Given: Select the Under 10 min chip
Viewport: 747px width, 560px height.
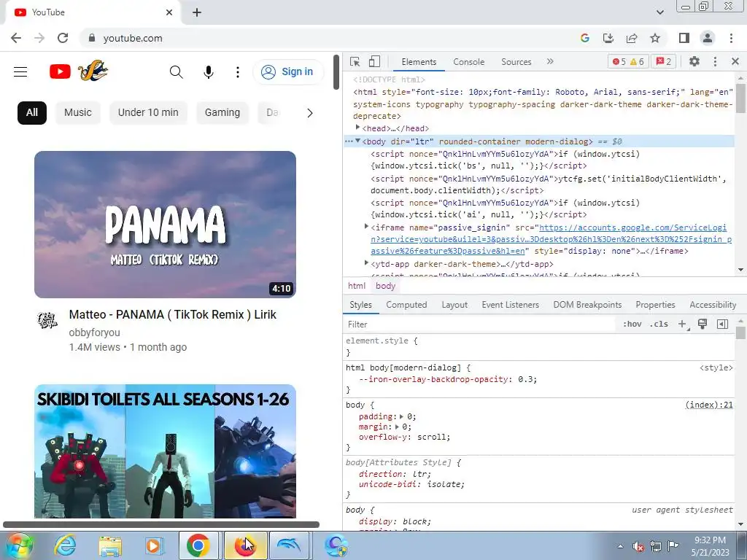Looking at the screenshot, I should pos(148,113).
